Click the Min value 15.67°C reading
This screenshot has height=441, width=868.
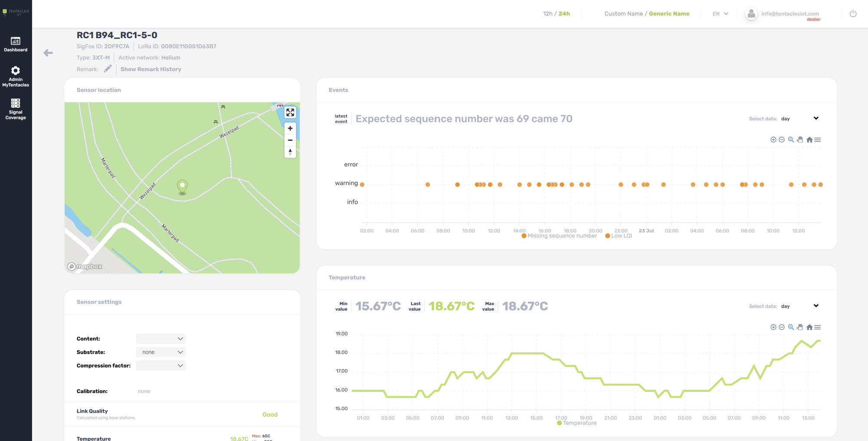(x=378, y=306)
